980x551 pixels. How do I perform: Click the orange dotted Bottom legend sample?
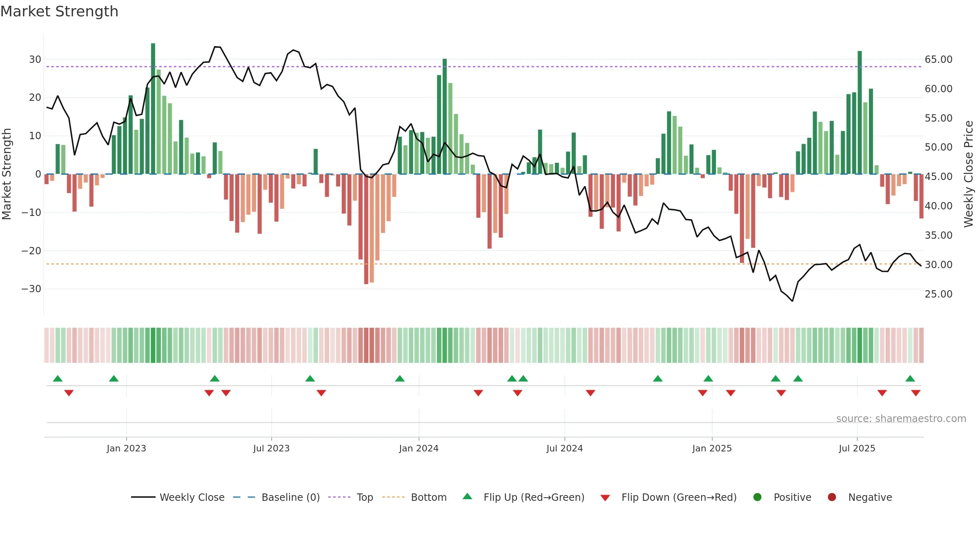pos(394,497)
